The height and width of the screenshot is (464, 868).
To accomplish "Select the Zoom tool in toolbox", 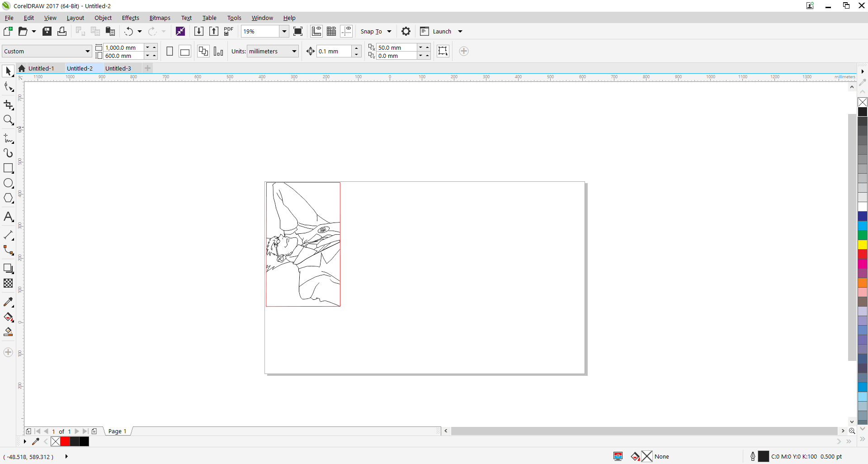I will point(8,120).
